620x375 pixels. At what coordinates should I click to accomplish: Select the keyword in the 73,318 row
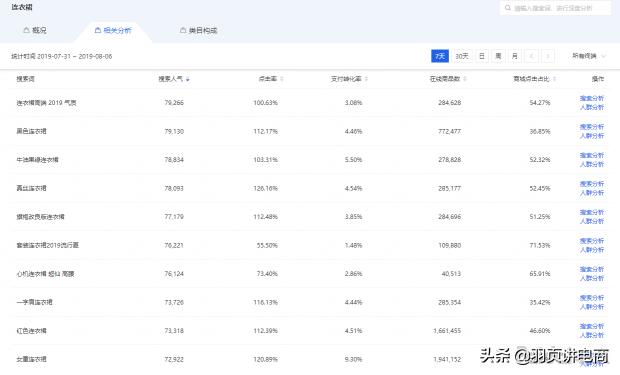click(x=31, y=331)
